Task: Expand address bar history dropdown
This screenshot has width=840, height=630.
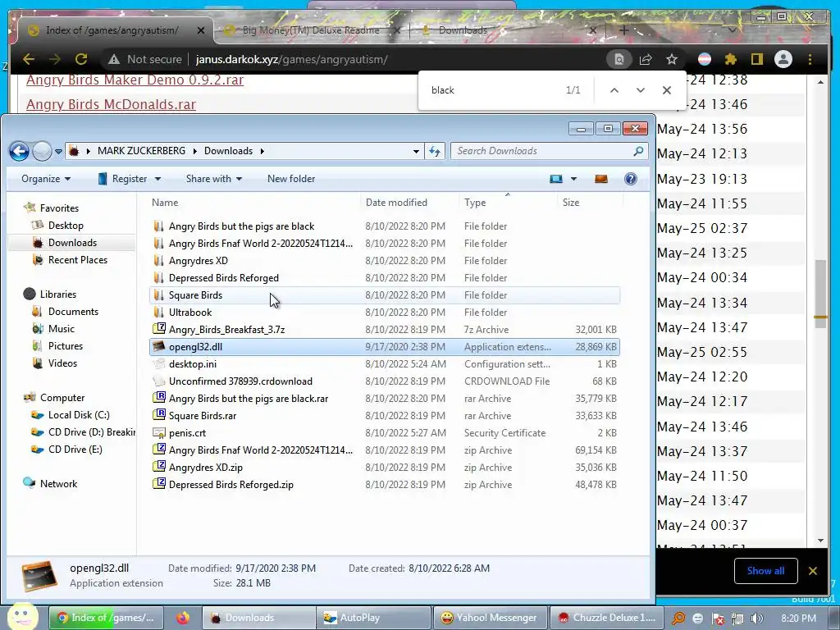Action: (416, 151)
